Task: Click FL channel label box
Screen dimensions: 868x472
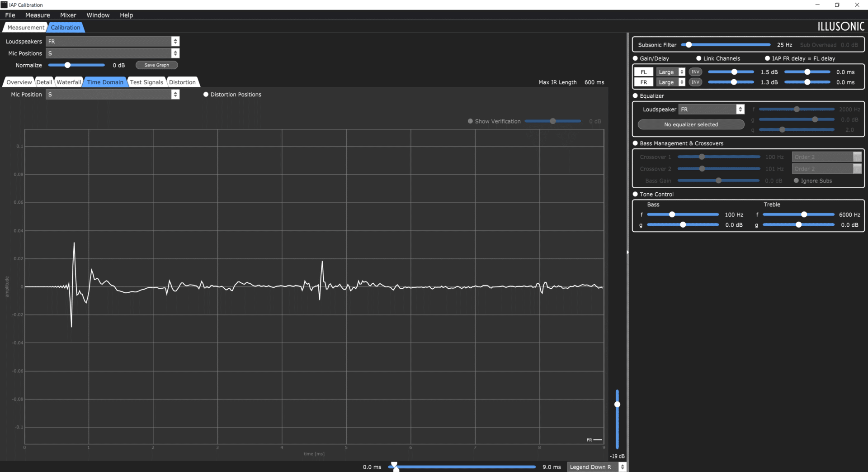Action: click(644, 72)
